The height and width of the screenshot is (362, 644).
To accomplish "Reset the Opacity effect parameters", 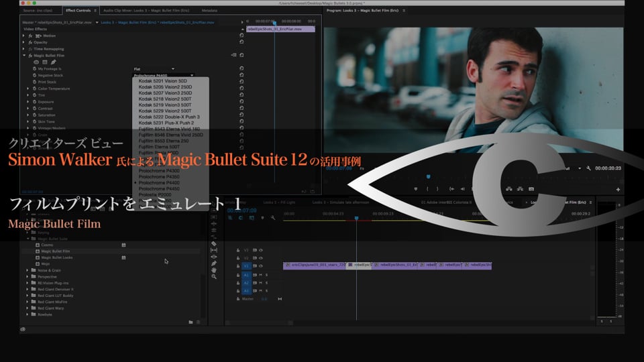I will point(241,42).
